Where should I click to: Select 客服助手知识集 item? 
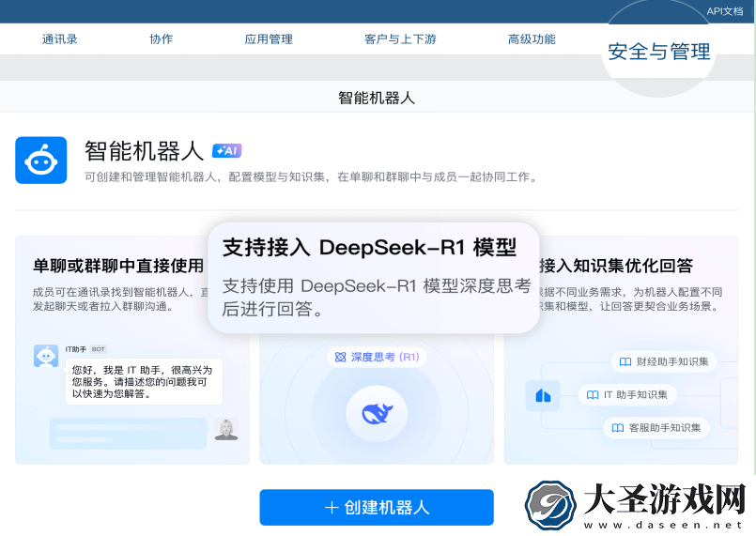tap(656, 427)
